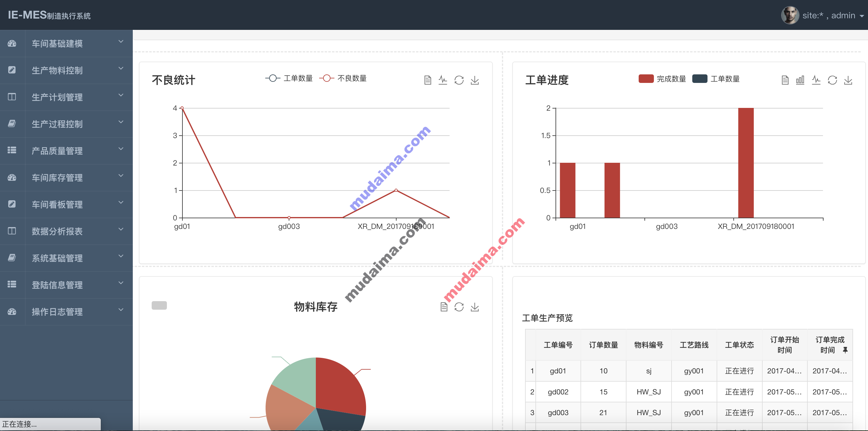Expand the 车间基础建模 chevron
This screenshot has width=868, height=431.
click(x=121, y=41)
